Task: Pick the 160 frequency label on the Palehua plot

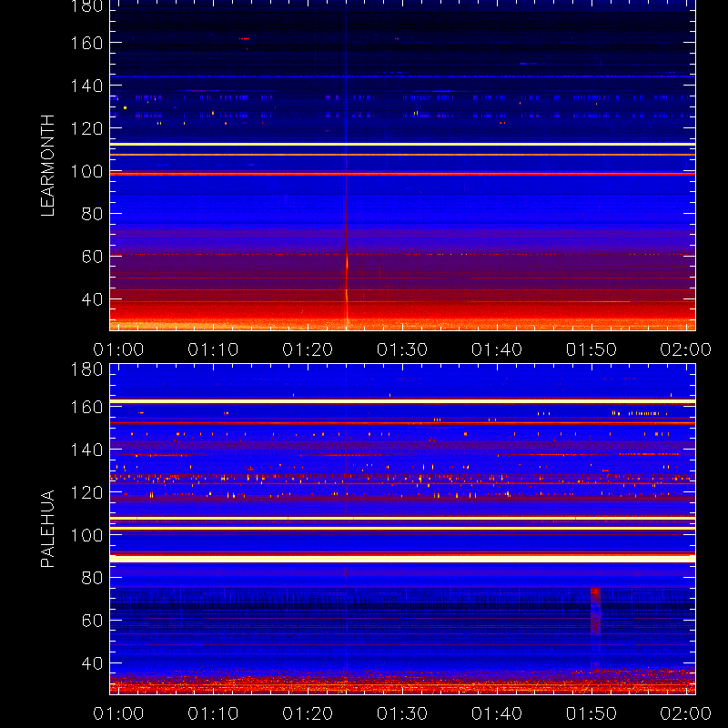Action: pyautogui.click(x=86, y=407)
